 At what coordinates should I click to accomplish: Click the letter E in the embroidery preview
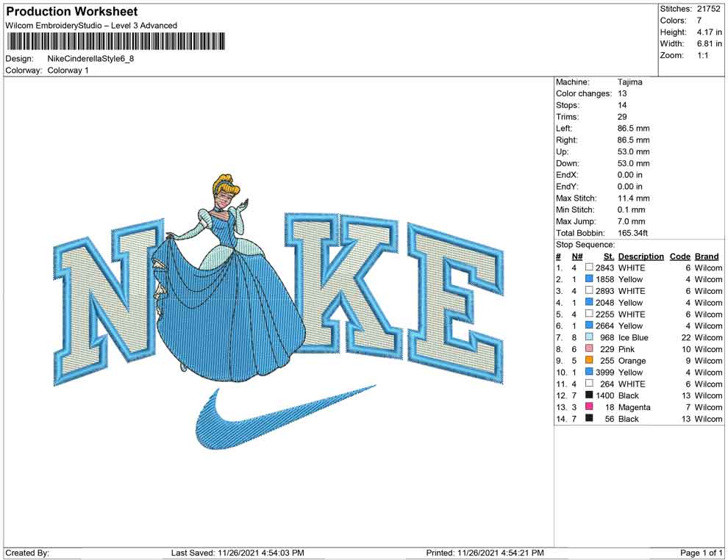click(455, 304)
